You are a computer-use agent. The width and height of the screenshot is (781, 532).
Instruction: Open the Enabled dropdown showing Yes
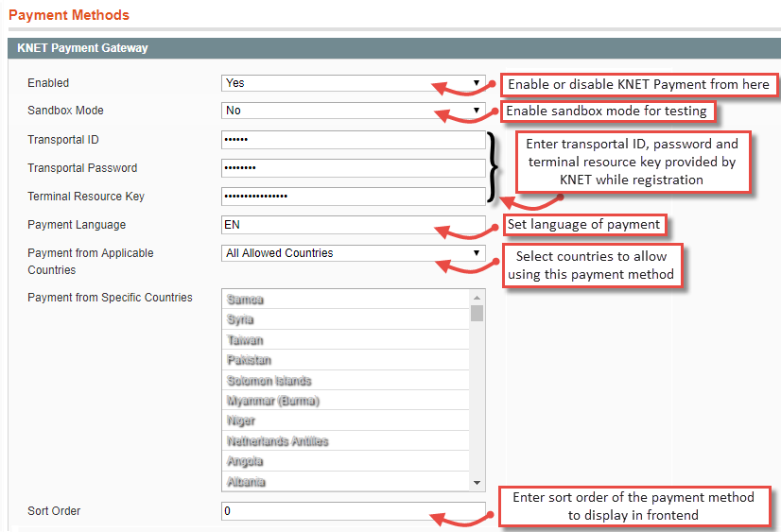tap(353, 83)
